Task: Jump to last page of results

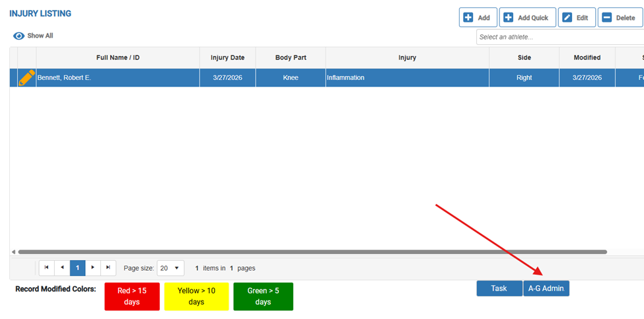Action: coord(108,268)
